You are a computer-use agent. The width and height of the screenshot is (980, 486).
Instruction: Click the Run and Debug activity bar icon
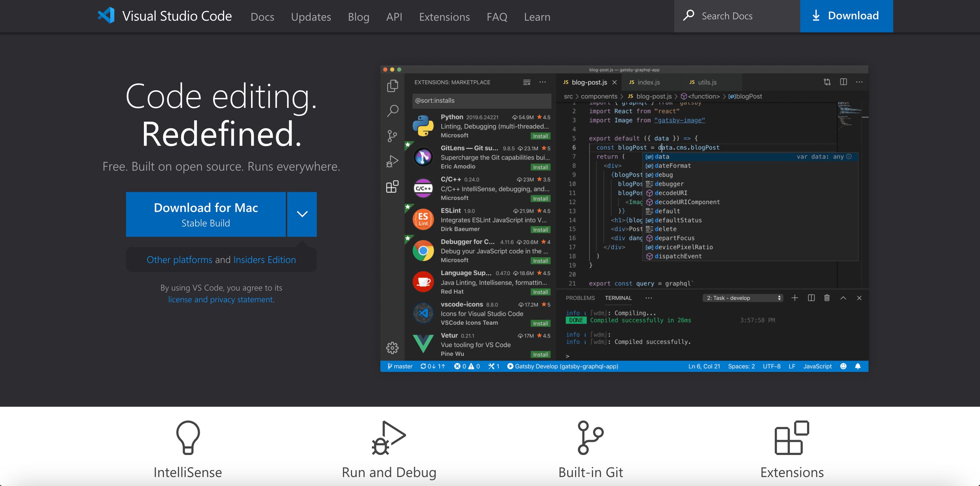coord(392,161)
